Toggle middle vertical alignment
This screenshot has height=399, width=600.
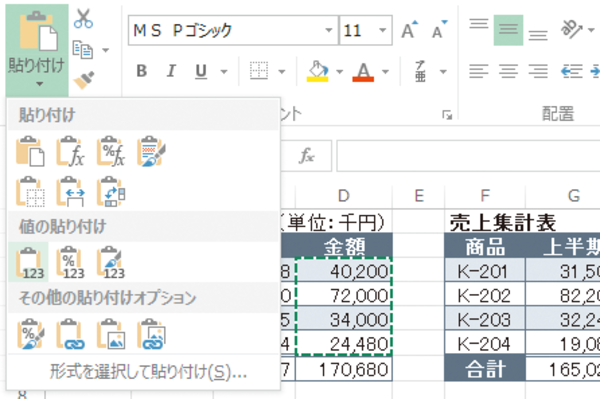tap(508, 30)
